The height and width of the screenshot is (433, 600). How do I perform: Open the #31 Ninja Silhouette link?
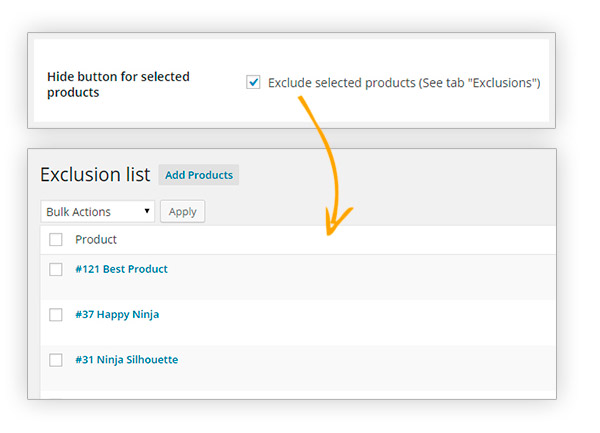(127, 360)
